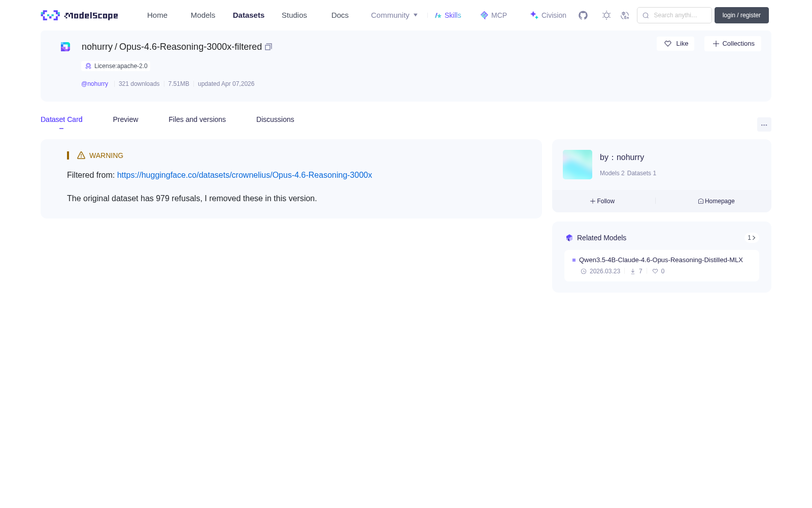The width and height of the screenshot is (812, 508).
Task: Click the License:apache-2.0 tag
Action: coord(116,66)
